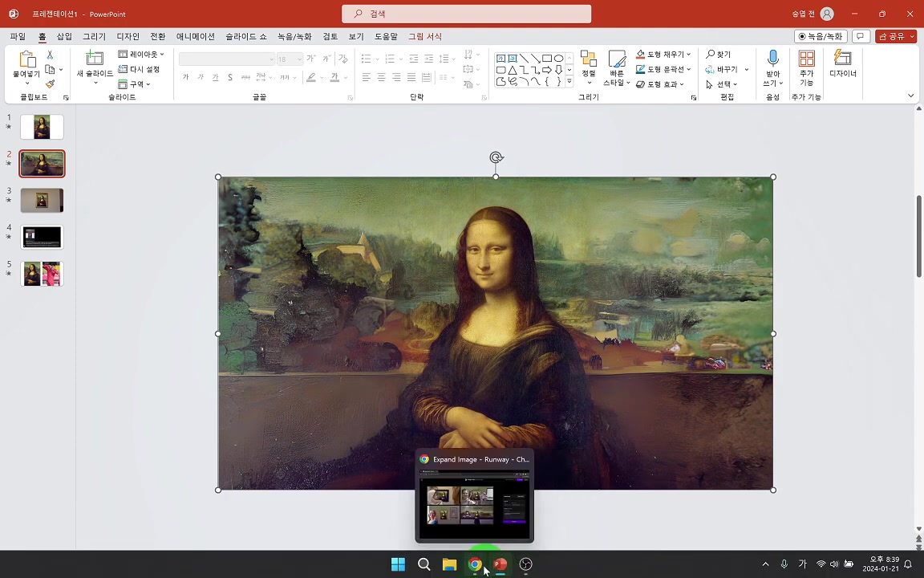Click the comments speech bubble icon

click(861, 37)
